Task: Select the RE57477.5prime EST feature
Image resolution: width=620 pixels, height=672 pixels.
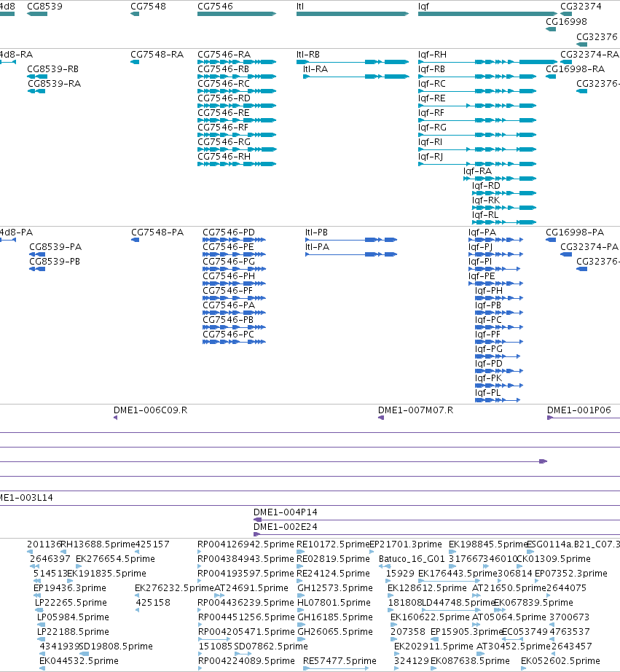Action: 335,668
